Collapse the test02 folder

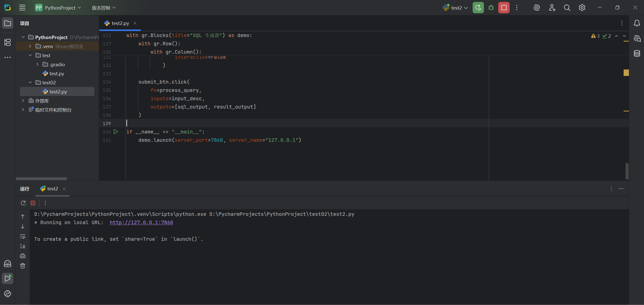pyautogui.click(x=30, y=83)
